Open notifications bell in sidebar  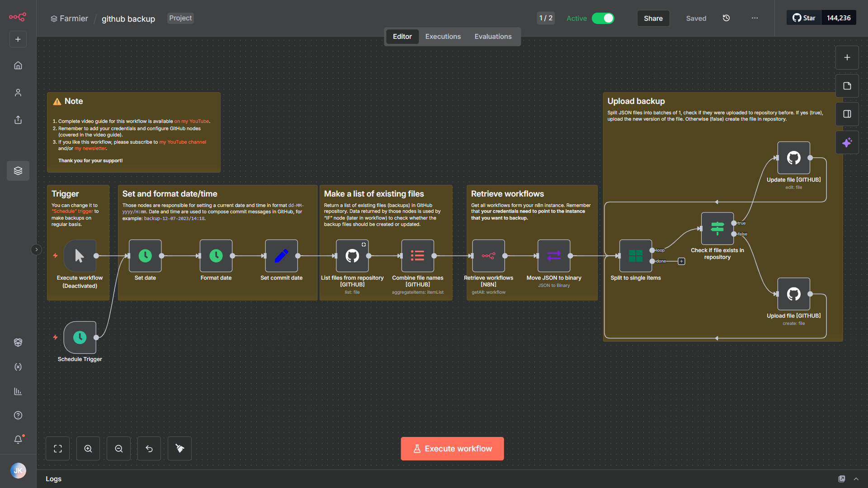coord(18,439)
